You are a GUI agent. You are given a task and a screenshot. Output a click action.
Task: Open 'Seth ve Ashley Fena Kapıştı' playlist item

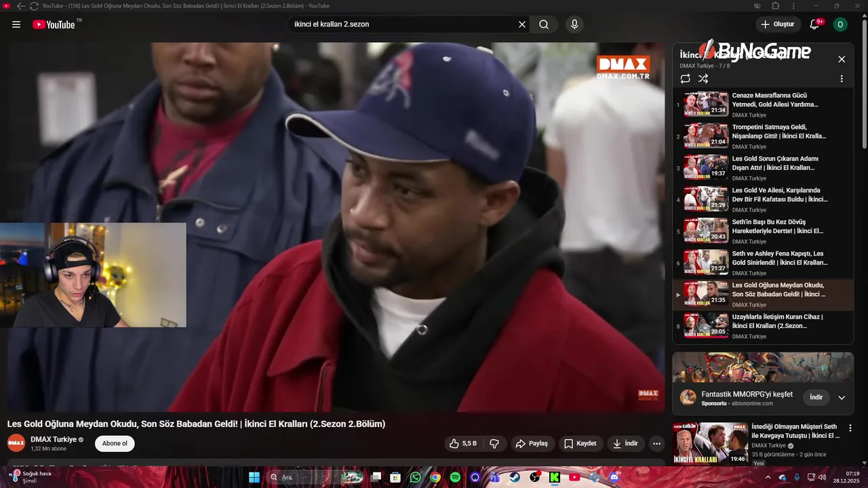[x=763, y=263]
